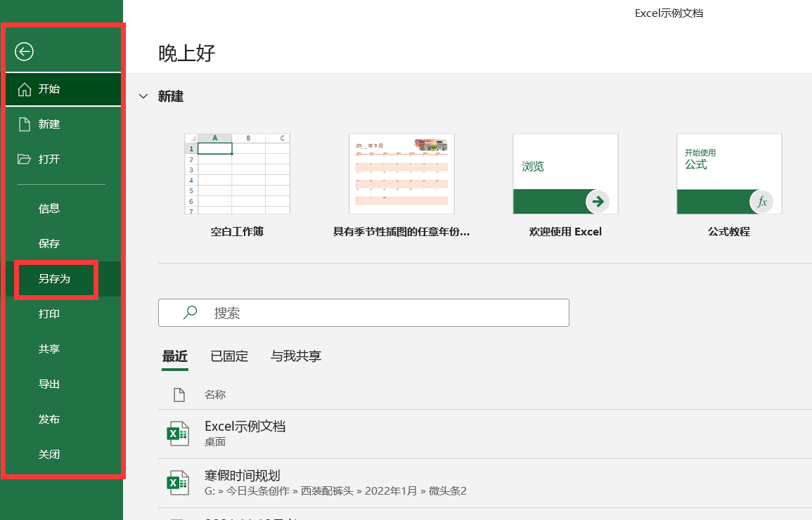Click the back arrow circle icon
The height and width of the screenshot is (520, 812).
[24, 52]
